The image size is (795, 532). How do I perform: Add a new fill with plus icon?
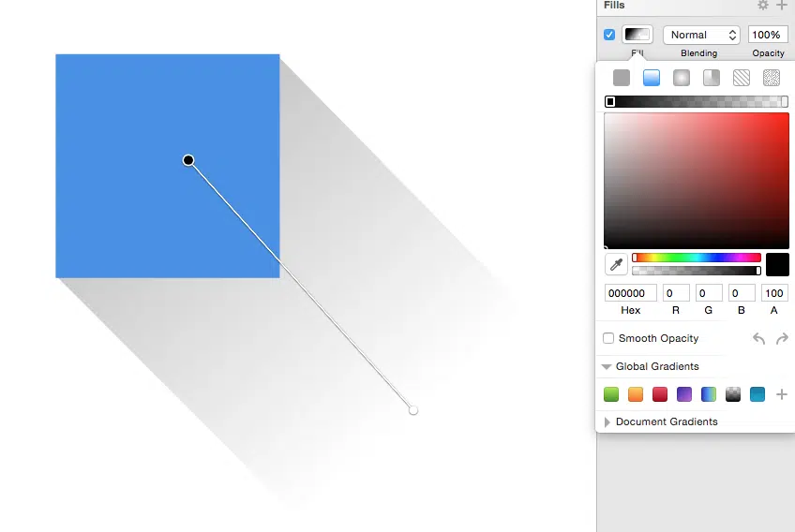coord(782,6)
